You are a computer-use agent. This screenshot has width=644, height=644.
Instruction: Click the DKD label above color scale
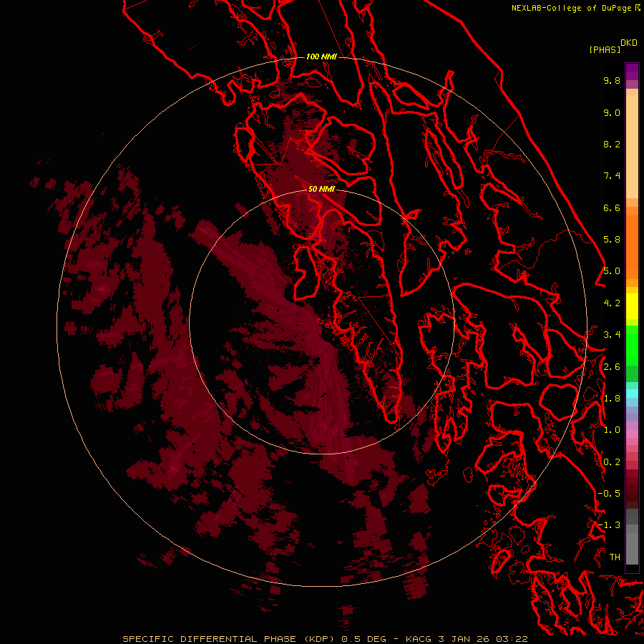pyautogui.click(x=629, y=43)
